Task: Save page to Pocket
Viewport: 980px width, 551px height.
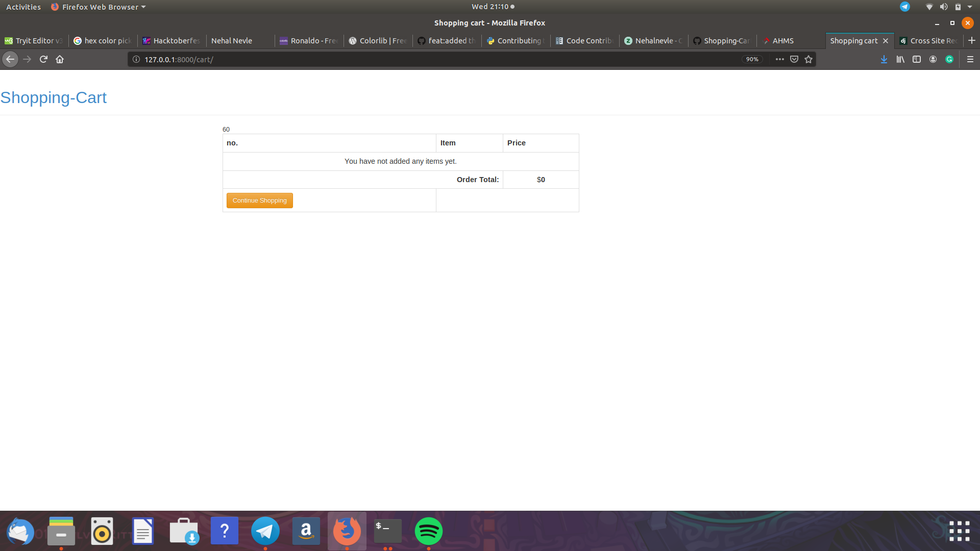Action: click(x=794, y=59)
